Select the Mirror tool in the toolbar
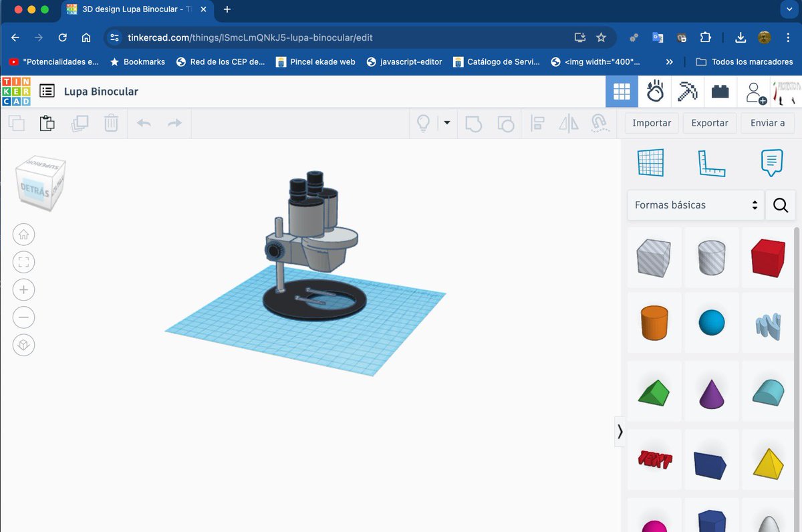 click(569, 123)
